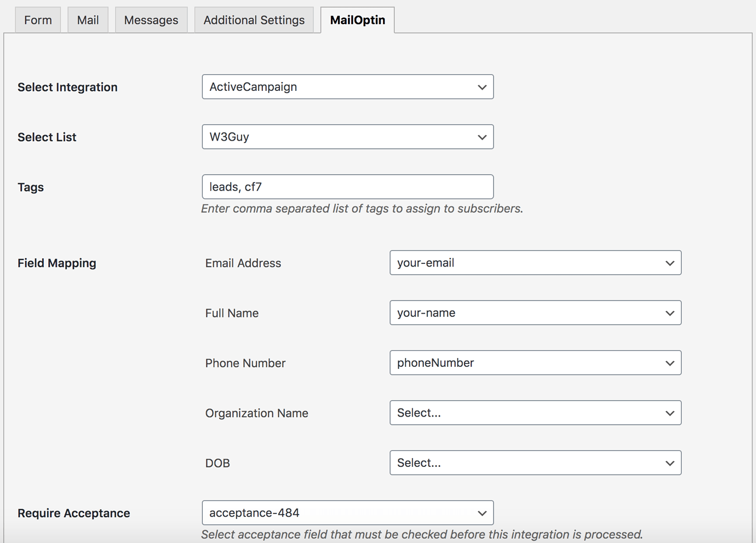Open the DOB field mapping dropdown
This screenshot has width=756, height=543.
click(535, 463)
